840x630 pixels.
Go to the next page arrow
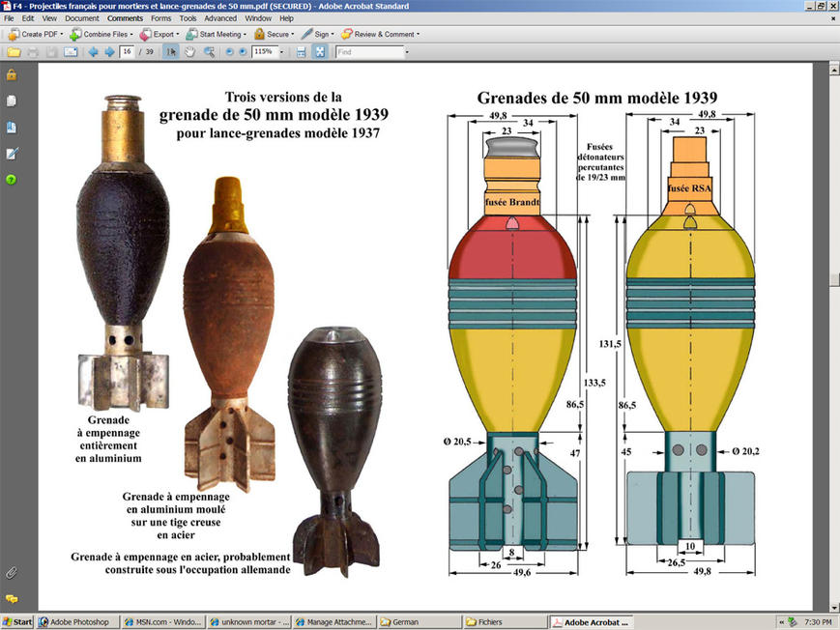click(x=109, y=52)
